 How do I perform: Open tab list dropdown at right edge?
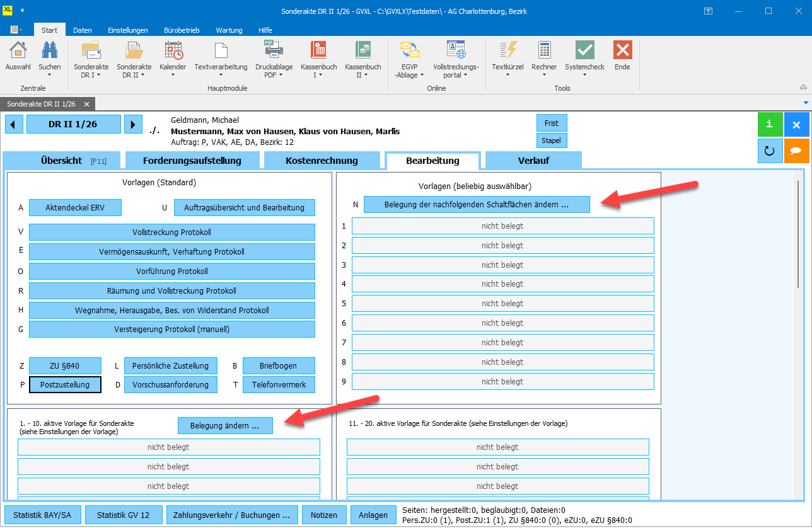(x=806, y=103)
